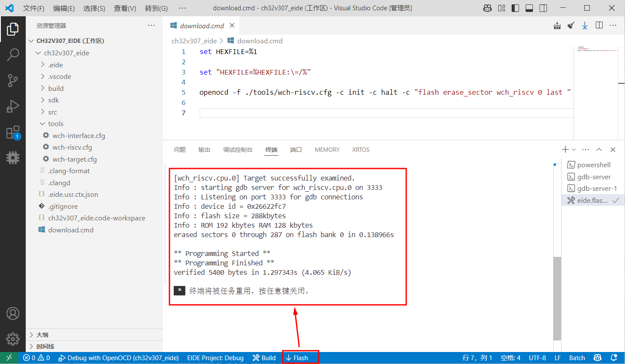
Task: Open the EIDE chip icon view
Action: (x=13, y=158)
